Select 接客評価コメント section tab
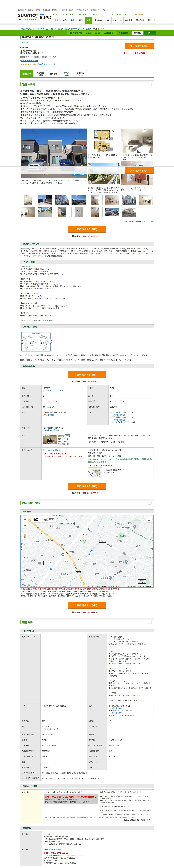174x868 pixels. coord(80,74)
